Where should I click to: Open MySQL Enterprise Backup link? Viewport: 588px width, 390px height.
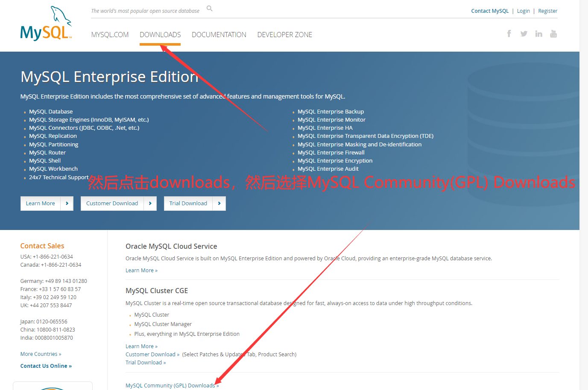pyautogui.click(x=331, y=112)
